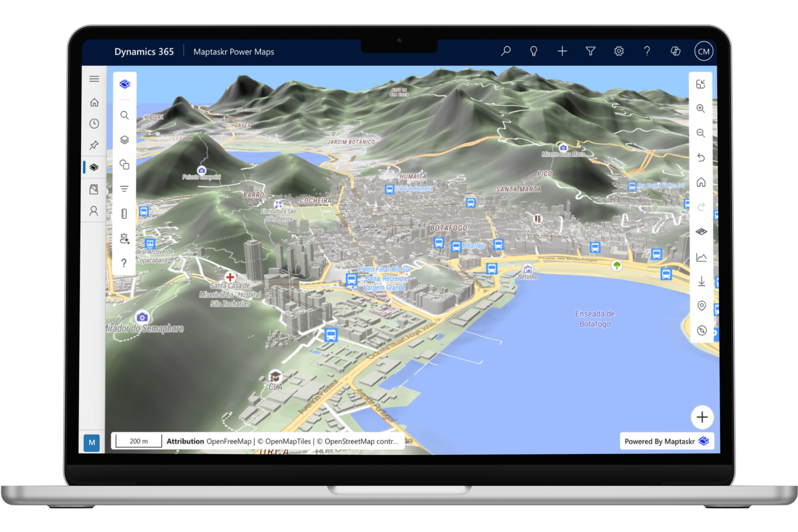Click the layers icon in map toolbar
Screen dimensions: 798x532
(124, 140)
